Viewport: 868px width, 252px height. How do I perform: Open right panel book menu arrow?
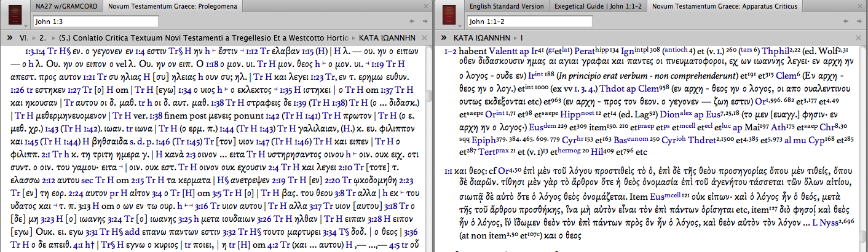point(459,26)
